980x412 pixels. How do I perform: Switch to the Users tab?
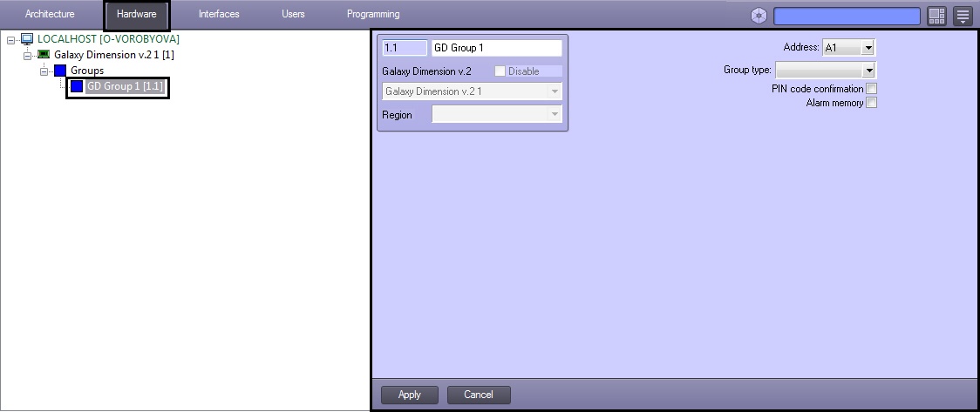coord(293,14)
